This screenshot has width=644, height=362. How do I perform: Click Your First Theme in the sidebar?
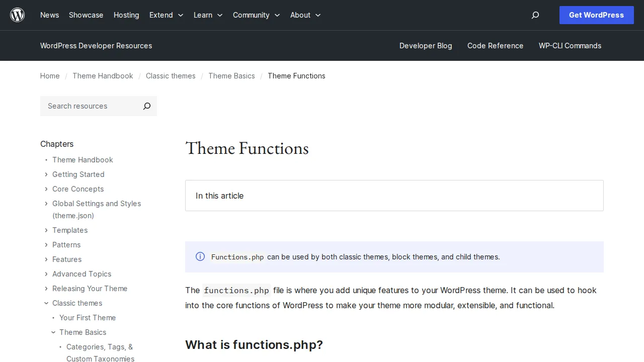click(x=88, y=318)
